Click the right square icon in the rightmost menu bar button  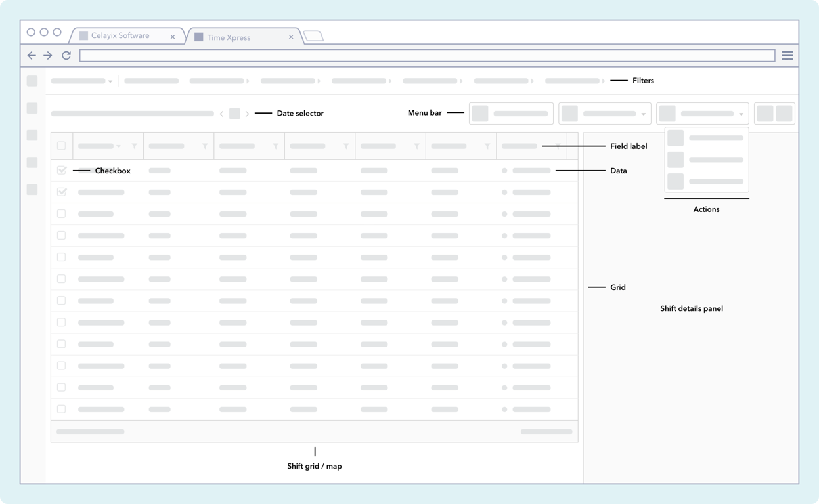(784, 114)
